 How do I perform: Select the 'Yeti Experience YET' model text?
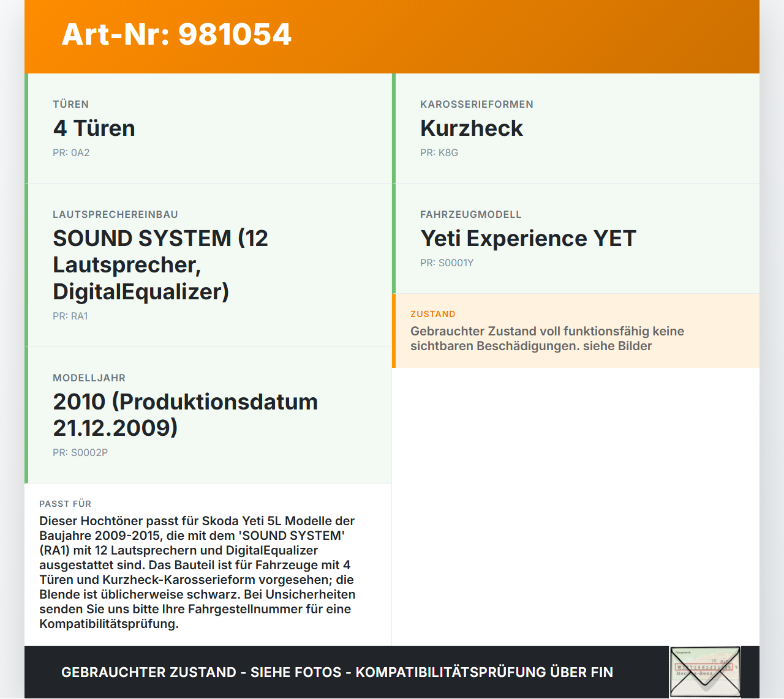pos(528,239)
